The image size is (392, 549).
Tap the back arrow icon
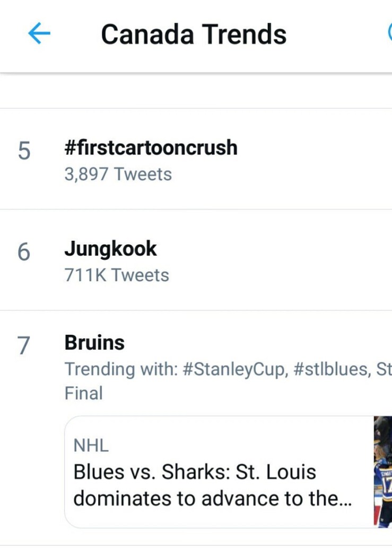39,34
